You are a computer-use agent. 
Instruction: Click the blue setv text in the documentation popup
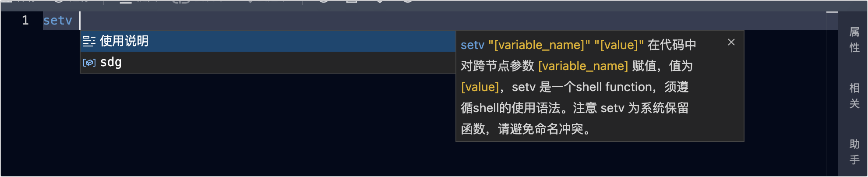tap(472, 45)
